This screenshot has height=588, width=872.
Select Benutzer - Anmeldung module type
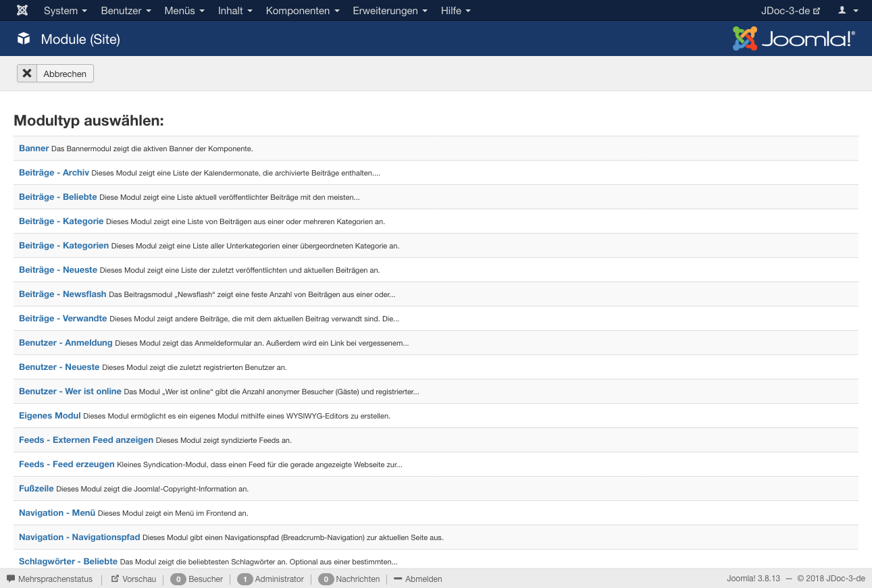[x=66, y=343]
